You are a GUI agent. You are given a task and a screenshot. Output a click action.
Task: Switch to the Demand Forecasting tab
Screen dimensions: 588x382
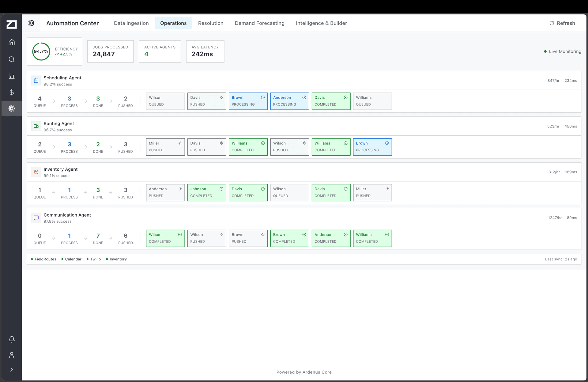(x=259, y=23)
